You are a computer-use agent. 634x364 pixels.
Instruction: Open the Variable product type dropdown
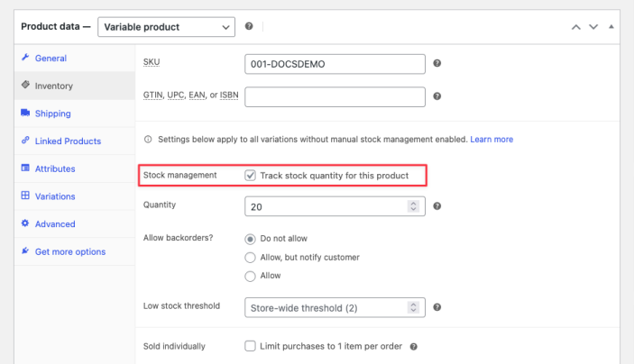(166, 27)
